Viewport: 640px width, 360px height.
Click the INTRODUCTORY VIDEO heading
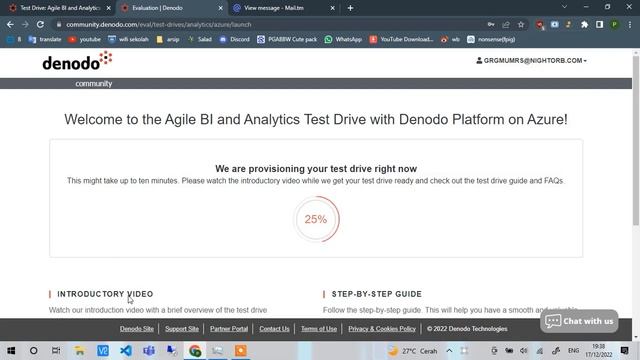click(105, 294)
